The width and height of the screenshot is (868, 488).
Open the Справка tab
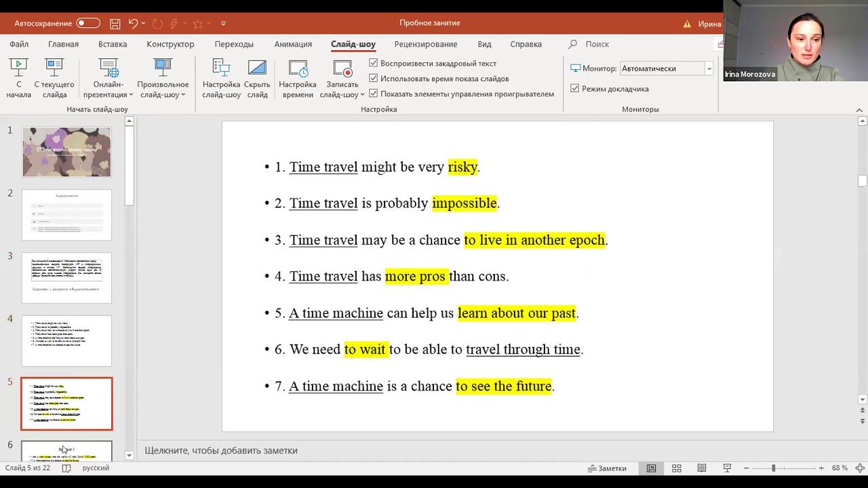[526, 44]
